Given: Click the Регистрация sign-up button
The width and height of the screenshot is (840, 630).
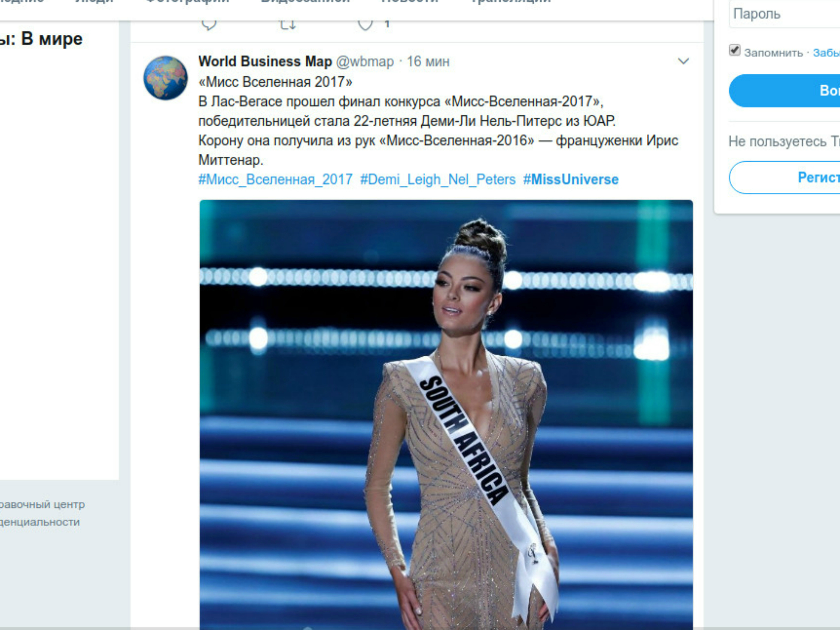Looking at the screenshot, I should pyautogui.click(x=785, y=177).
